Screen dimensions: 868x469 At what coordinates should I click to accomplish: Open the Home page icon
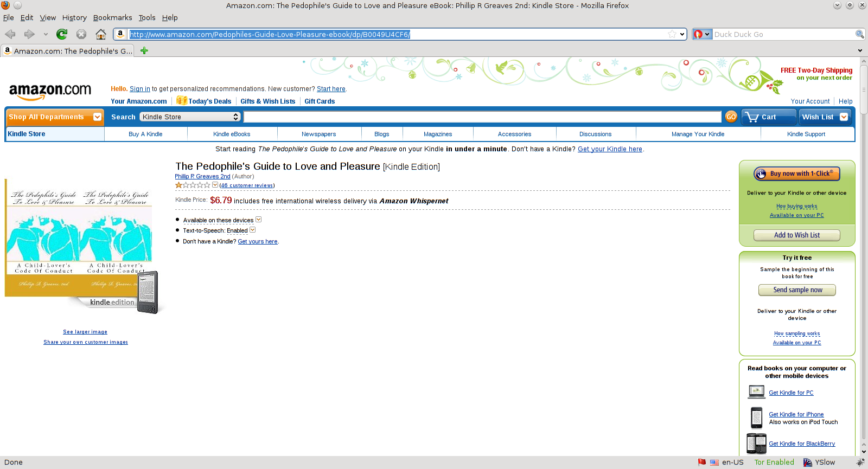pos(100,34)
